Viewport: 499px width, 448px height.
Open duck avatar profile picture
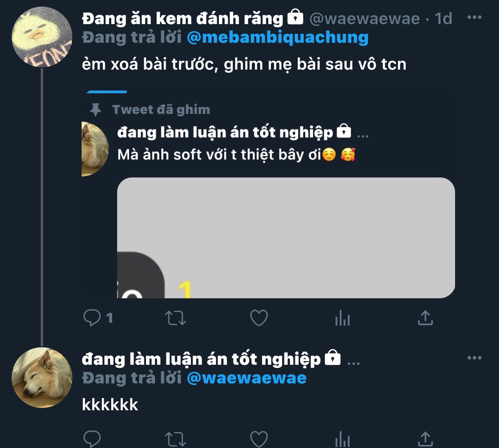tap(42, 37)
